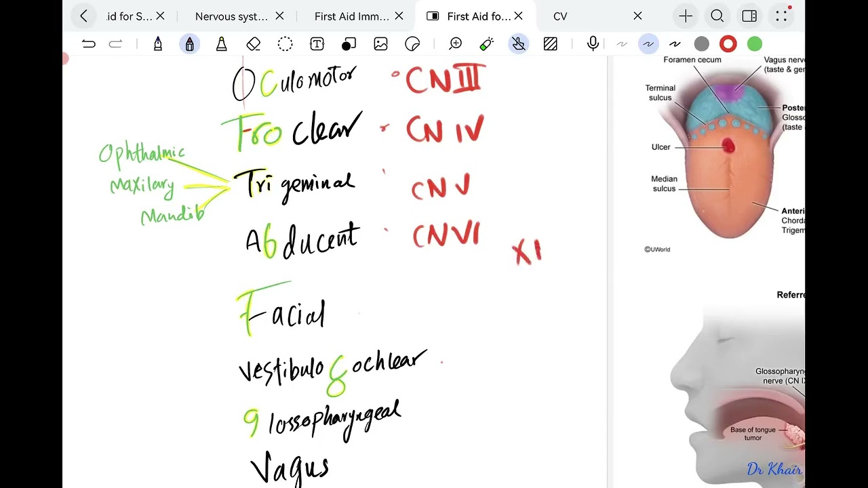
Task: Undo the last stroke
Action: [89, 44]
